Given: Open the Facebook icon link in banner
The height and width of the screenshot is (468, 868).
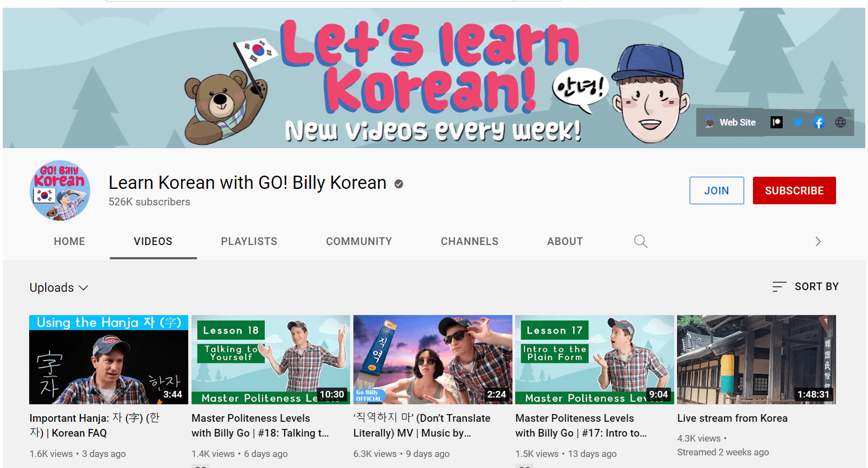Looking at the screenshot, I should pos(819,122).
